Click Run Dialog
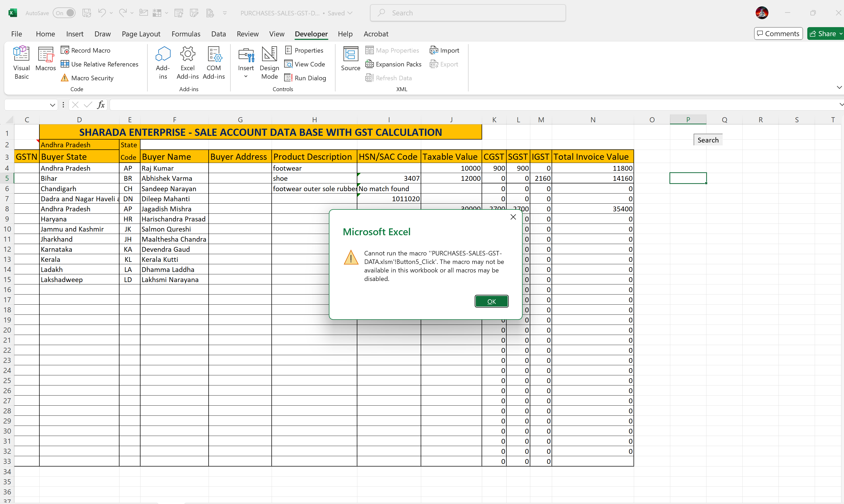 tap(305, 78)
